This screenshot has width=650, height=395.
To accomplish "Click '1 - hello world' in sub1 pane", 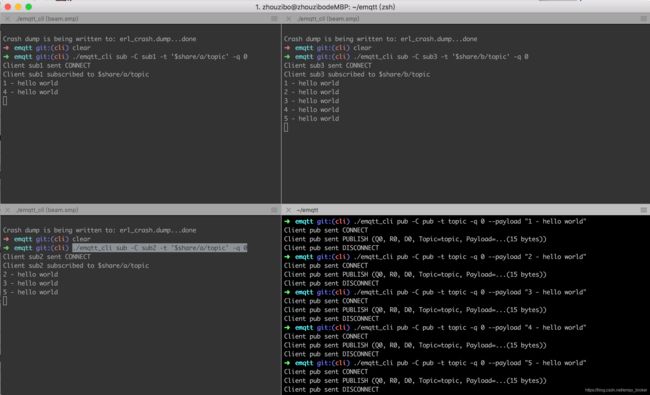I will pos(30,83).
